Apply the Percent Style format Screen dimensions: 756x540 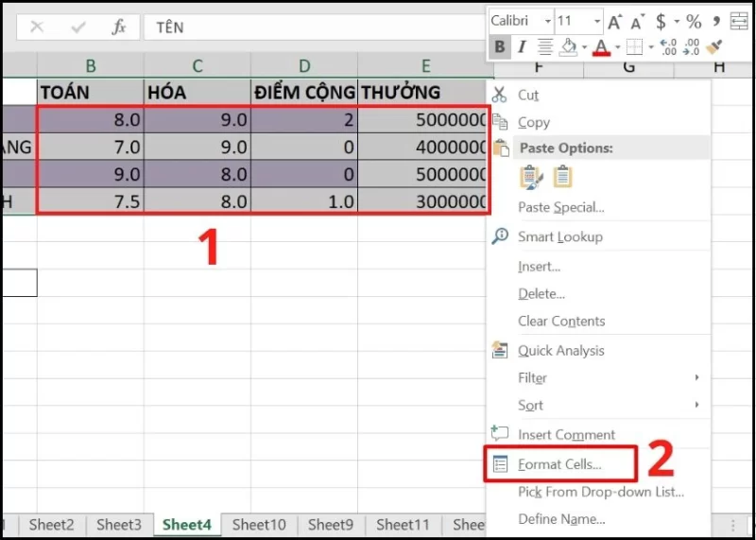(x=694, y=21)
